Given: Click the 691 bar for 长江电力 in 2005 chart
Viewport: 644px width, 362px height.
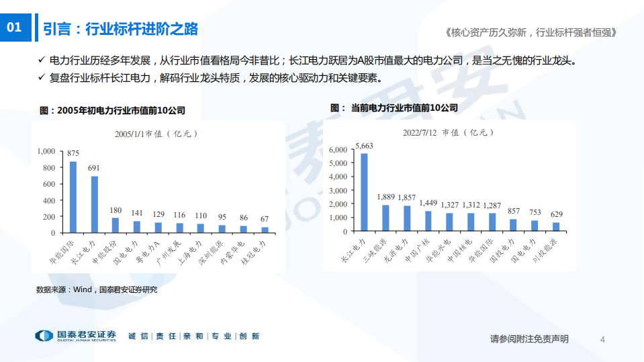Looking at the screenshot, I should click(95, 205).
